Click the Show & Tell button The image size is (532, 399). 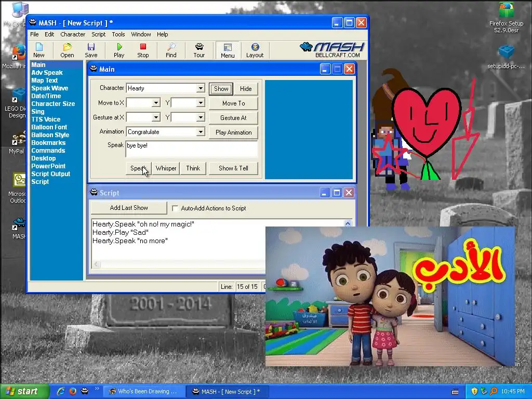pos(233,168)
